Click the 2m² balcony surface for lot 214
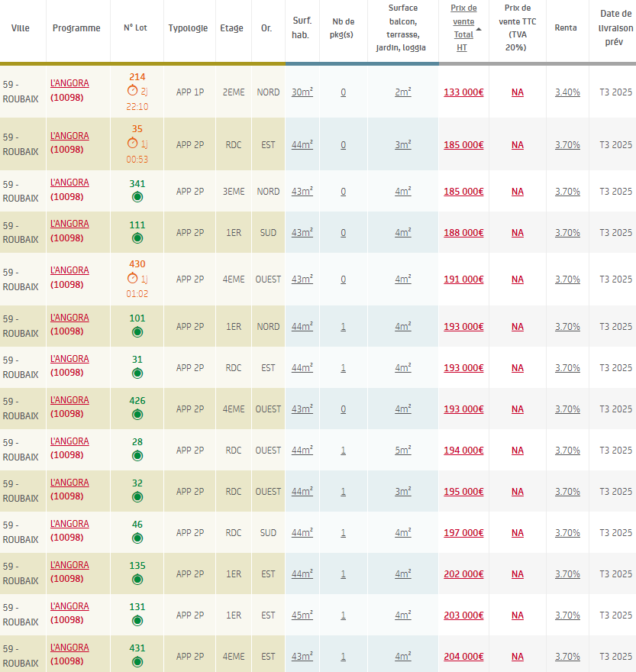This screenshot has height=672, width=636. 403,92
